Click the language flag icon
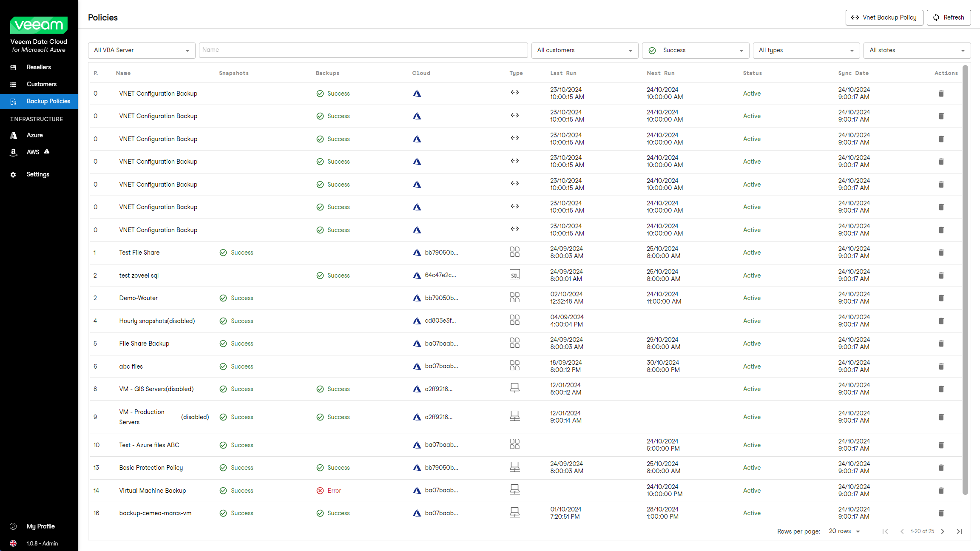 tap(13, 543)
